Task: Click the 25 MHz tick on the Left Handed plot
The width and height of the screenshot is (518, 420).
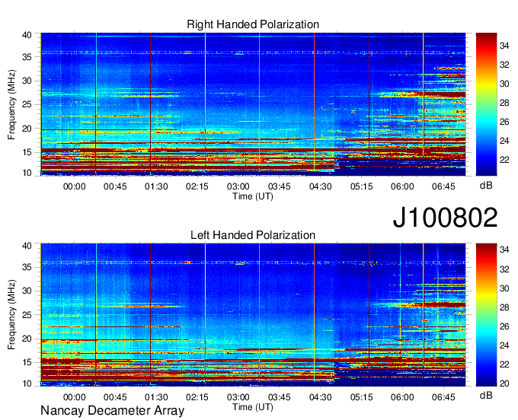Action: pos(27,315)
